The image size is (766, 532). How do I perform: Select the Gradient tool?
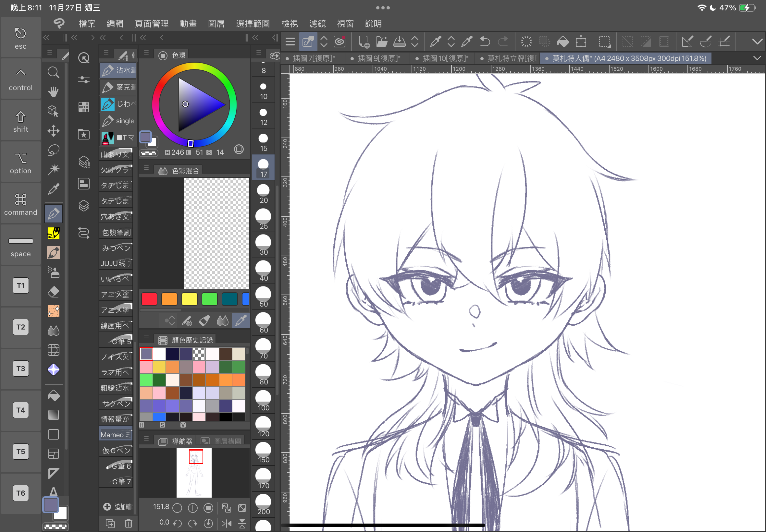(53, 415)
